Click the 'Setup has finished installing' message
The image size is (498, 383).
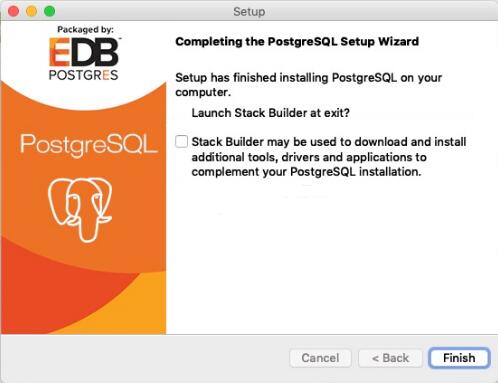(308, 85)
